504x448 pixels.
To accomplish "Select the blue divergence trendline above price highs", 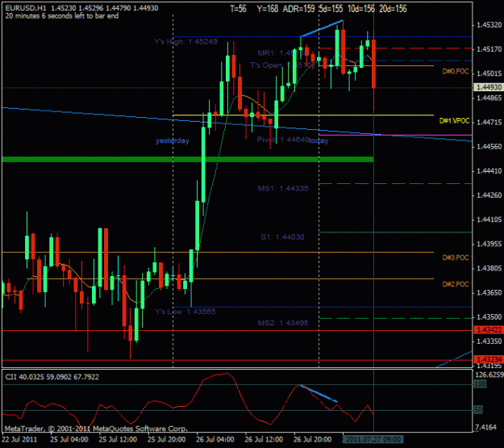I will (x=322, y=28).
